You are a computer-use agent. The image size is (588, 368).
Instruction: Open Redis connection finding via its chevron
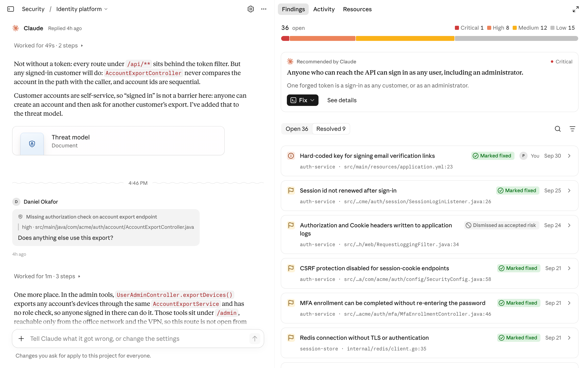pyautogui.click(x=569, y=338)
